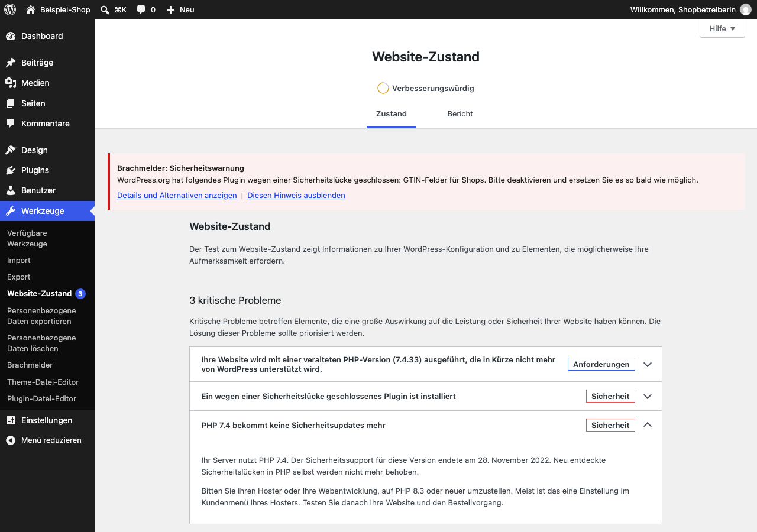Expand the closed plugin security issue
This screenshot has height=532, width=757.
(426, 396)
